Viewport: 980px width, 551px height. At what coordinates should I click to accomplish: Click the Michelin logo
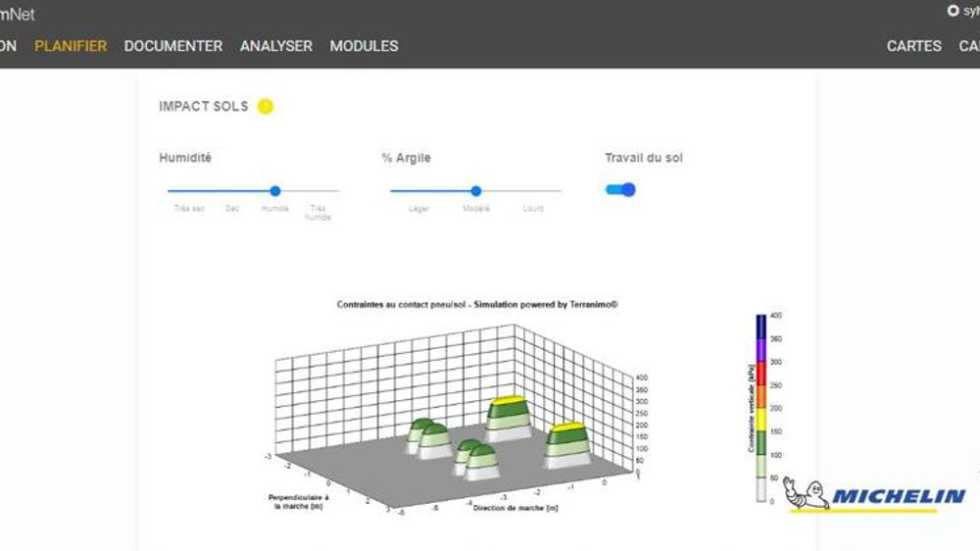click(874, 495)
